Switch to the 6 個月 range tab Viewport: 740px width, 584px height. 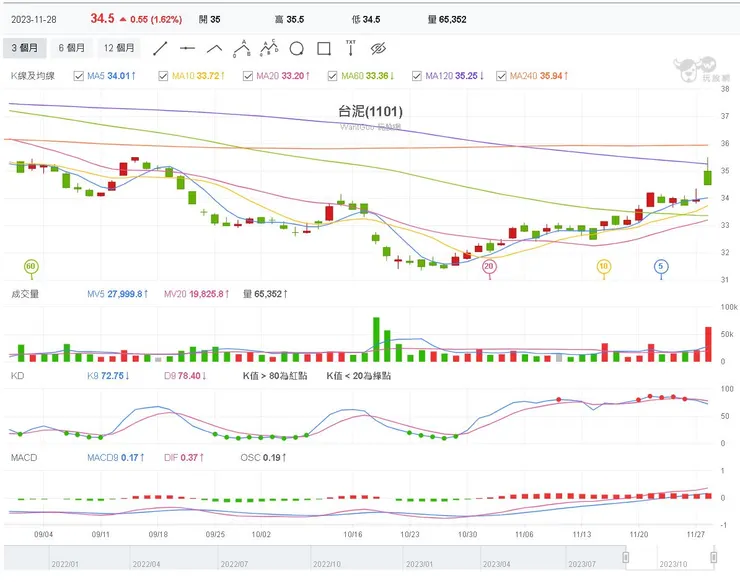click(x=72, y=48)
